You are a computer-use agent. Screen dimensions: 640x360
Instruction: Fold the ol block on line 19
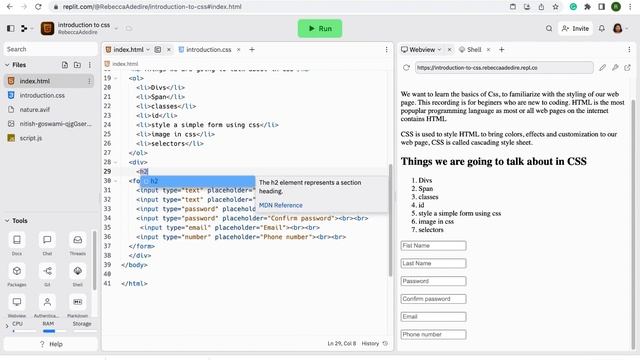tap(116, 78)
